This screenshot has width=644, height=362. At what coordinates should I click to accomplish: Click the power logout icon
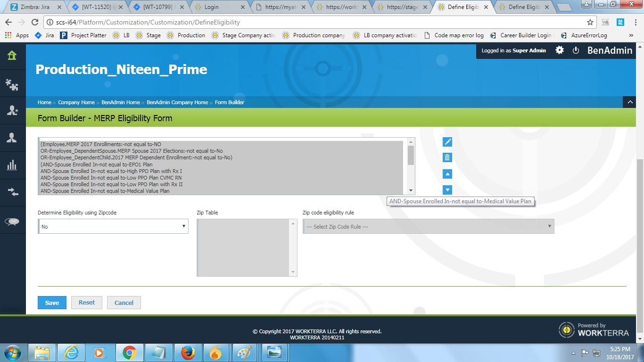(x=576, y=50)
